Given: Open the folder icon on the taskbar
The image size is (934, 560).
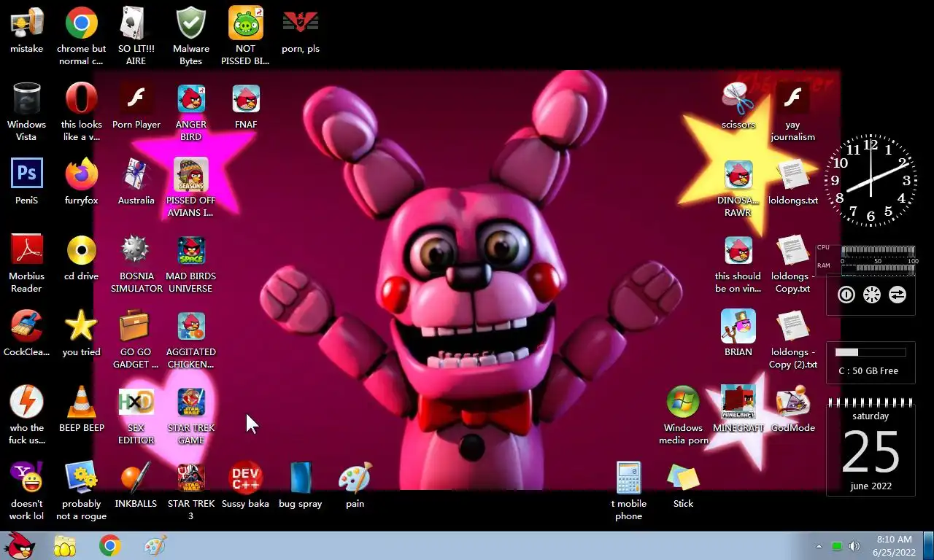Looking at the screenshot, I should coord(65,545).
